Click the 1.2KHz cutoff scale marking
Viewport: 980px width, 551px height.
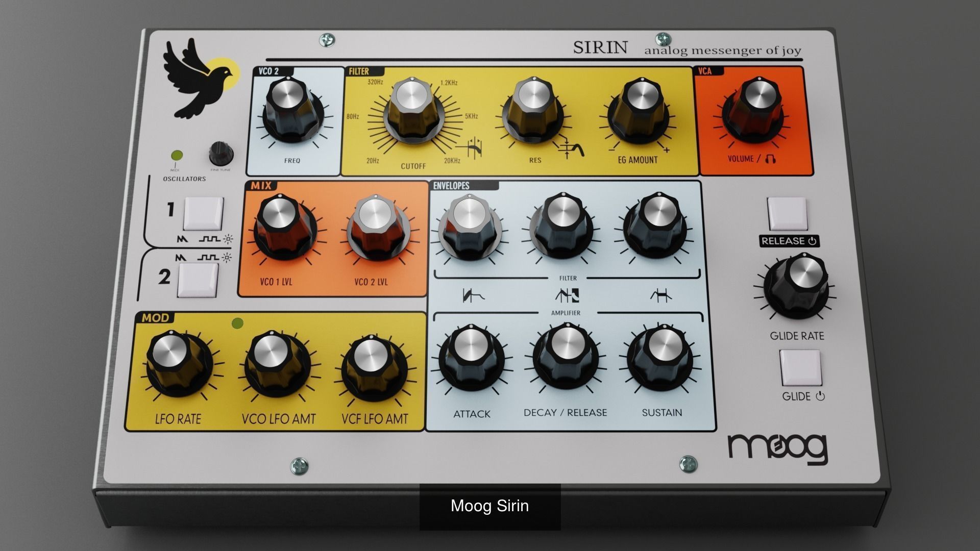click(x=449, y=83)
